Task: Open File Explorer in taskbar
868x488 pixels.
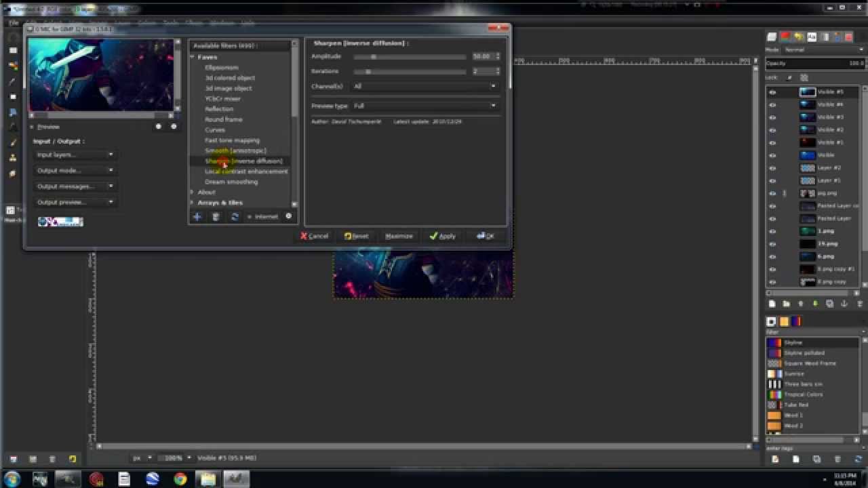Action: coord(208,479)
